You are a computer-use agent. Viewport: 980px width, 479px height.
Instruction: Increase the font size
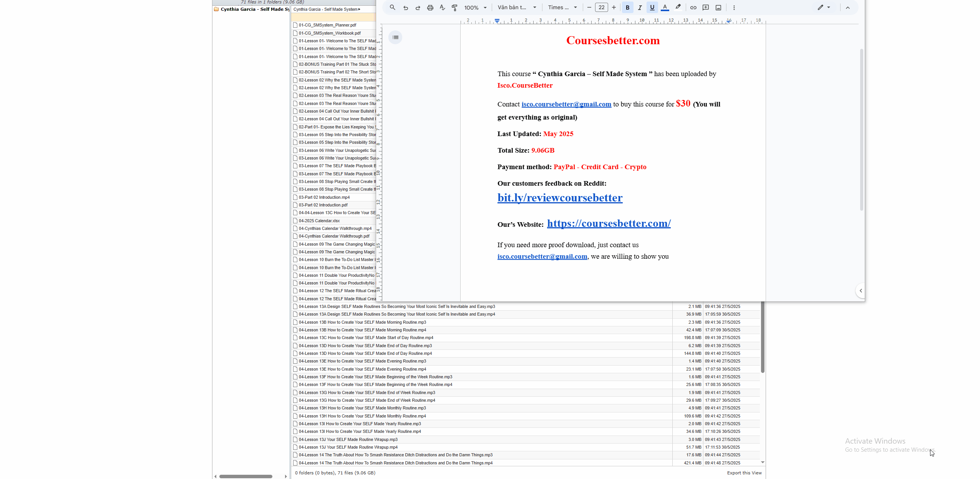(614, 7)
